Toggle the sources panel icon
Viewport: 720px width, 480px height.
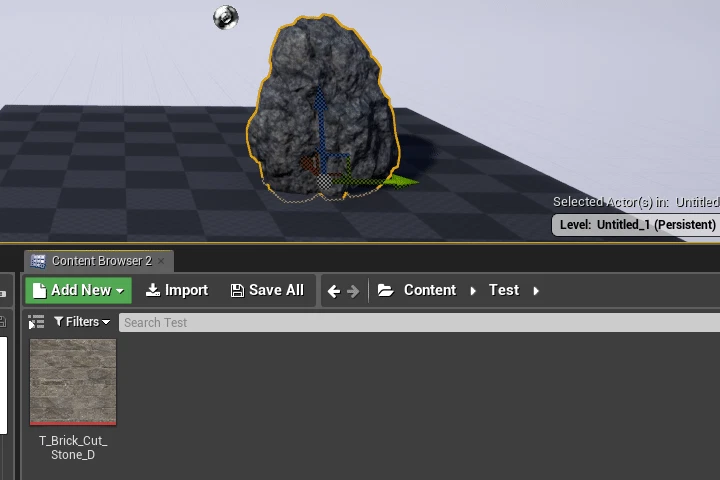[x=36, y=322]
